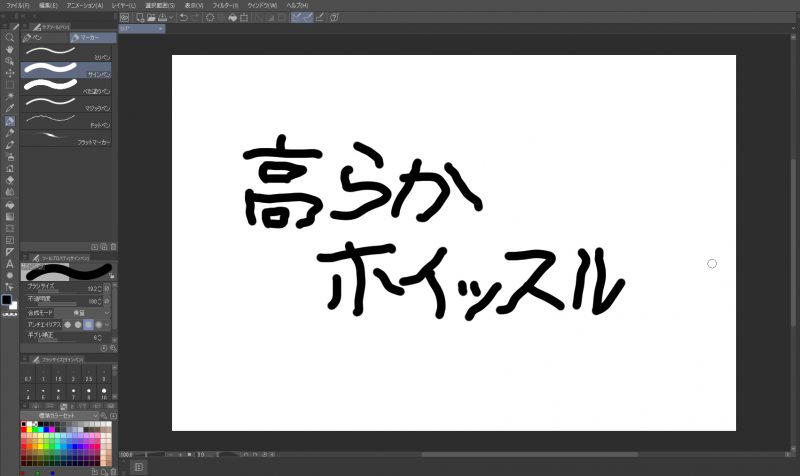
Task: Click the Clear/delete sun-shaped toolbar icon
Action: pyautogui.click(x=210, y=17)
